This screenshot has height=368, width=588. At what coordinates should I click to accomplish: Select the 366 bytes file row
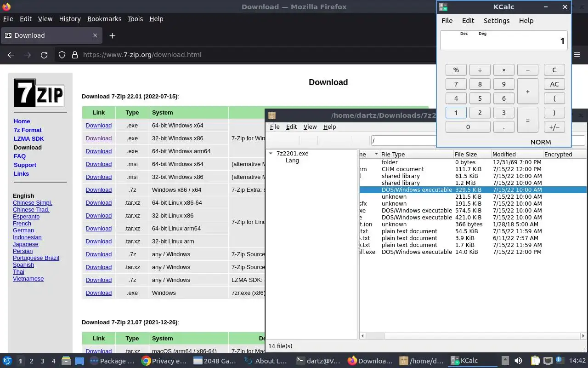tap(473, 224)
